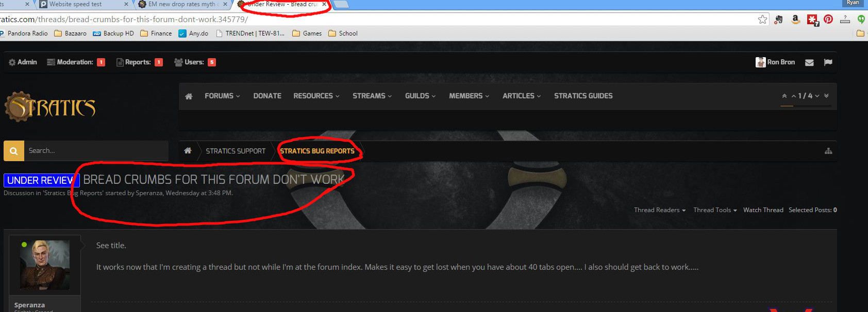The image size is (868, 312).
Task: Open the LastPass extension icon
Action: [x=812, y=20]
